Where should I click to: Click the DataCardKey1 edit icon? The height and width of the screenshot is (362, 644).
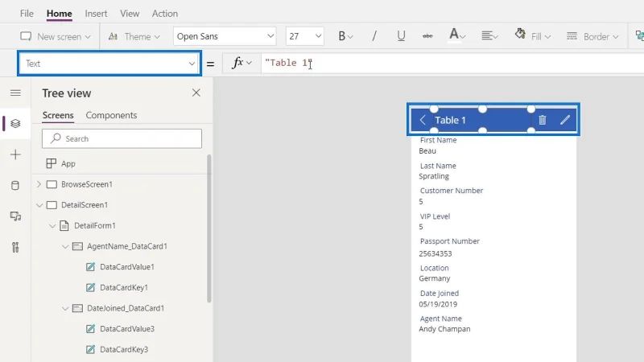pos(90,287)
